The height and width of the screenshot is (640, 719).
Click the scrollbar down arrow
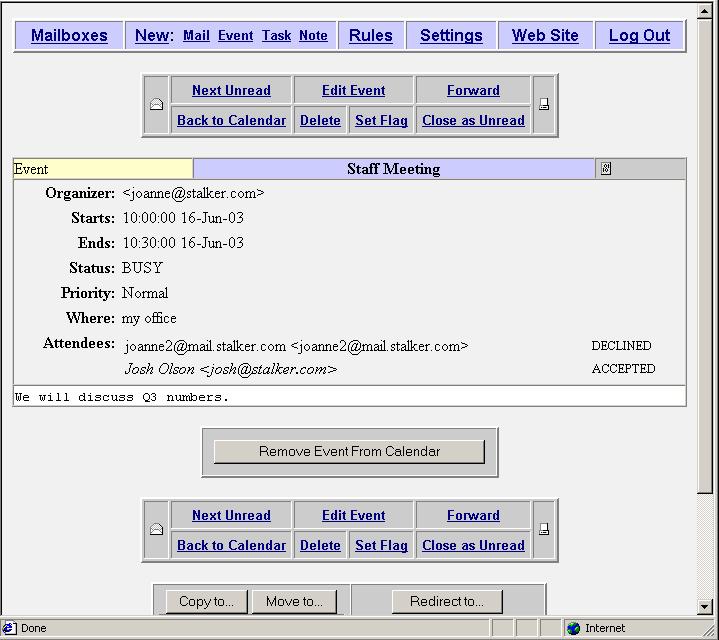tap(704, 607)
